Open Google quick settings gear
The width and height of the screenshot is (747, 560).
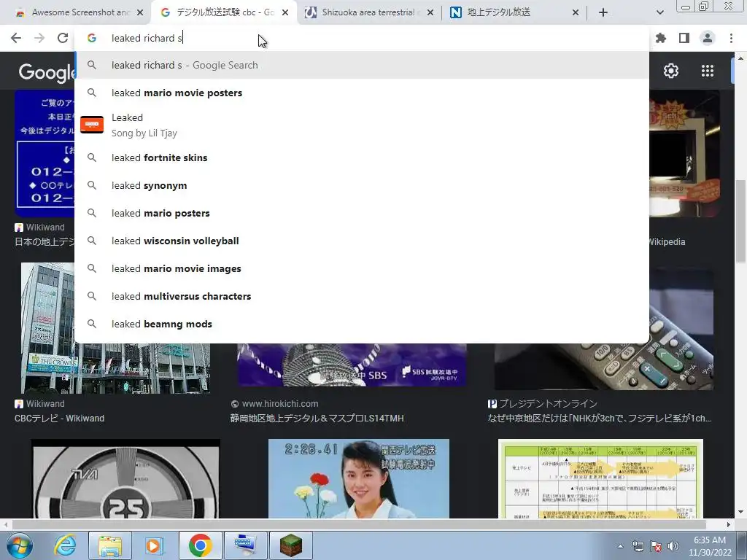click(x=671, y=71)
